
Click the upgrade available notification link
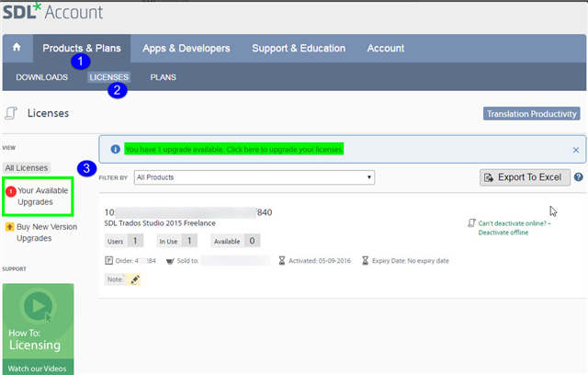[234, 149]
